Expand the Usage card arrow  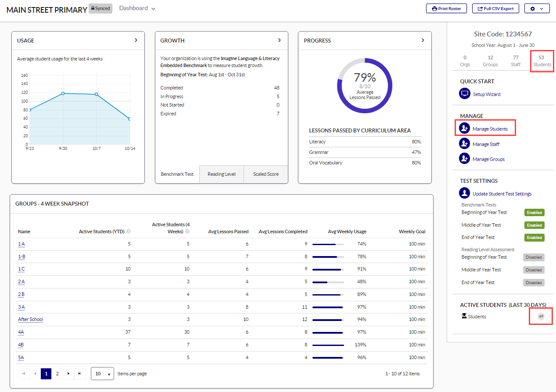(x=136, y=40)
